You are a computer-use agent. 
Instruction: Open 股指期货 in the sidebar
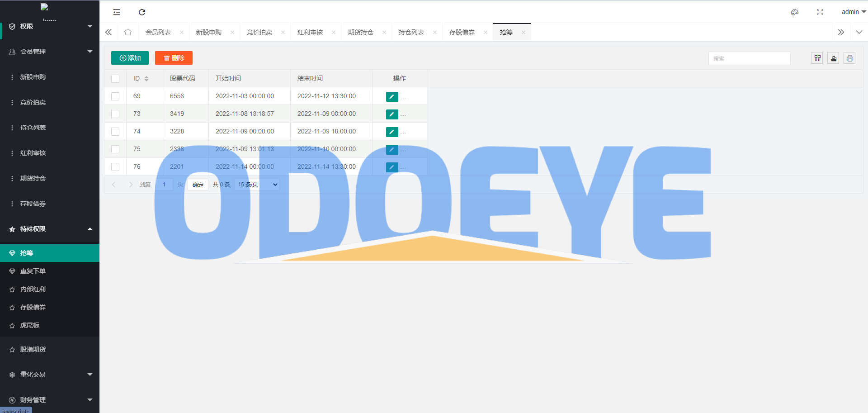pyautogui.click(x=50, y=349)
